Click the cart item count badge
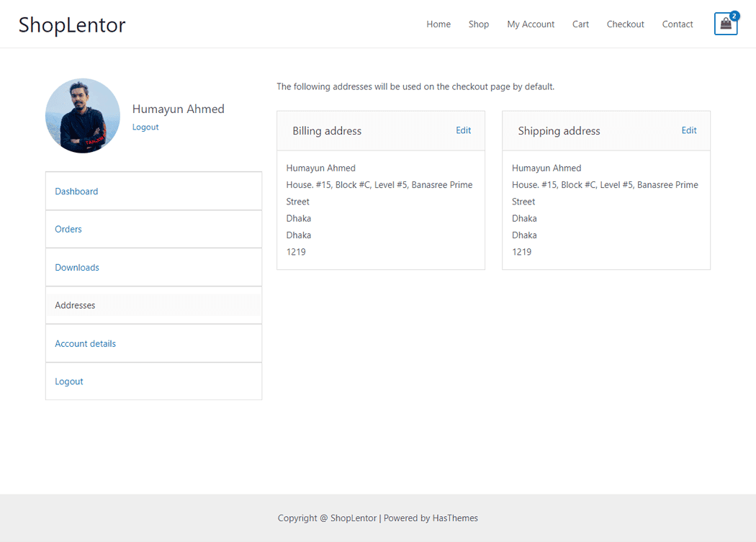This screenshot has width=756, height=542. point(734,16)
